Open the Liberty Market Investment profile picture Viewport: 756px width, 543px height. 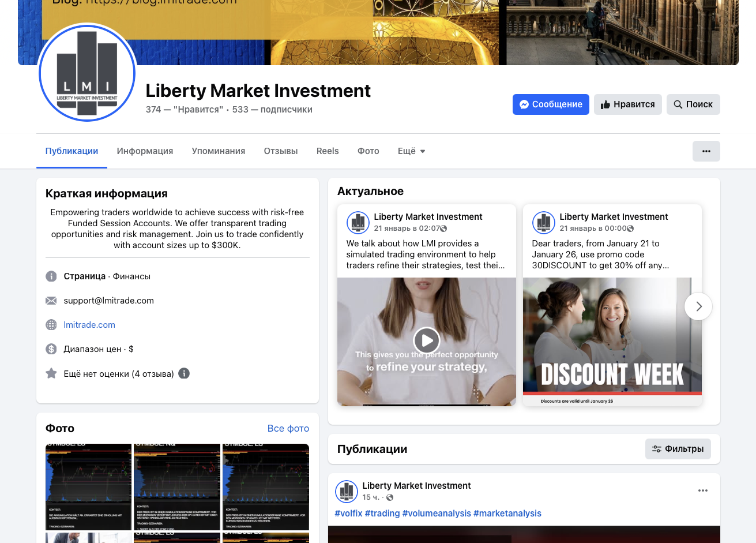point(87,73)
